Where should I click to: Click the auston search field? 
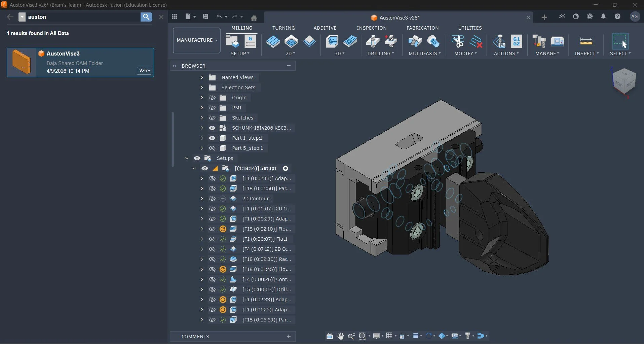click(x=82, y=17)
